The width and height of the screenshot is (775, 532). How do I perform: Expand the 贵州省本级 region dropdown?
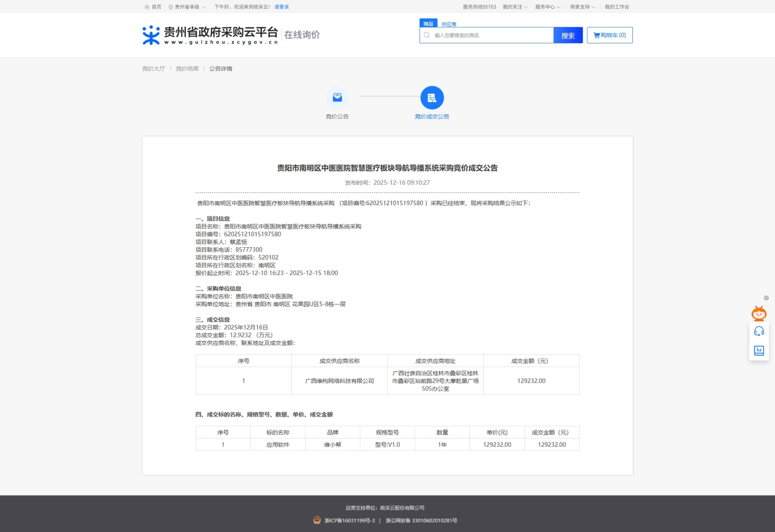click(x=187, y=7)
